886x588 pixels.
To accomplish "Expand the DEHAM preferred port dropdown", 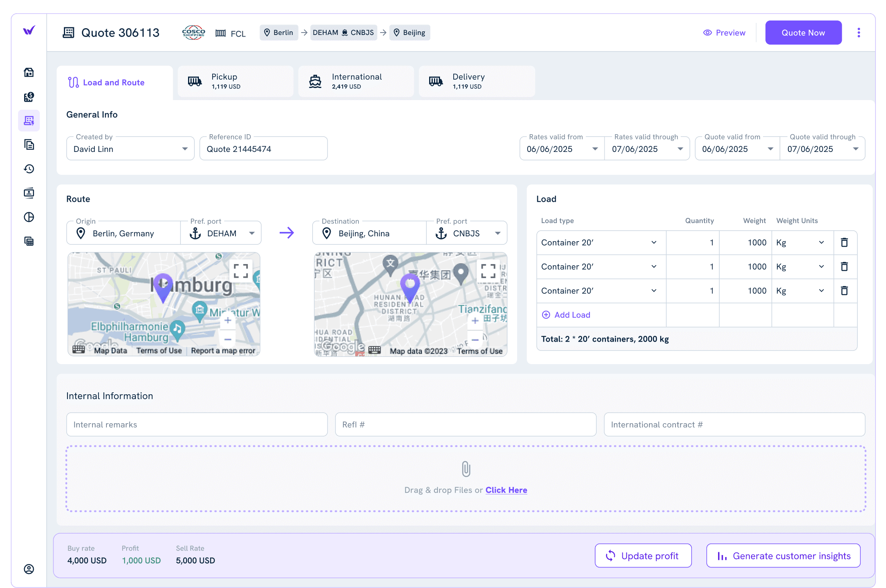I will pos(252,233).
